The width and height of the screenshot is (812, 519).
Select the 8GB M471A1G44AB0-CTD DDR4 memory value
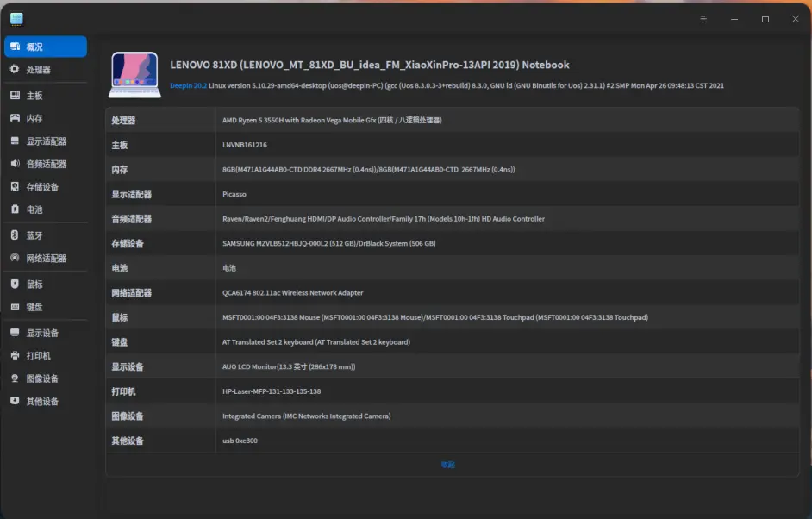click(369, 169)
